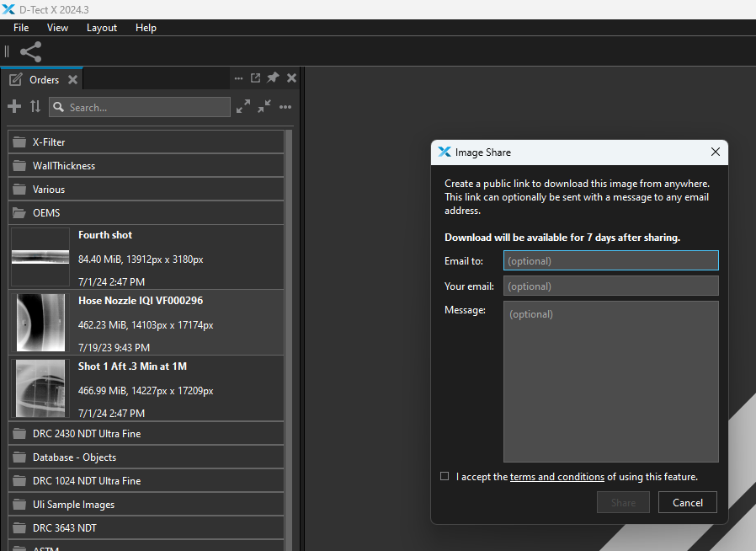Screen dimensions: 756x551
Task: Collapse the open OEMS folder
Action: click(146, 213)
